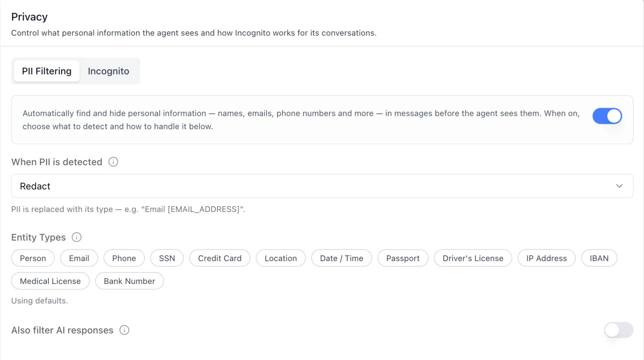This screenshot has height=360, width=644.
Task: Toggle the Person entity type chip
Action: [x=33, y=258]
